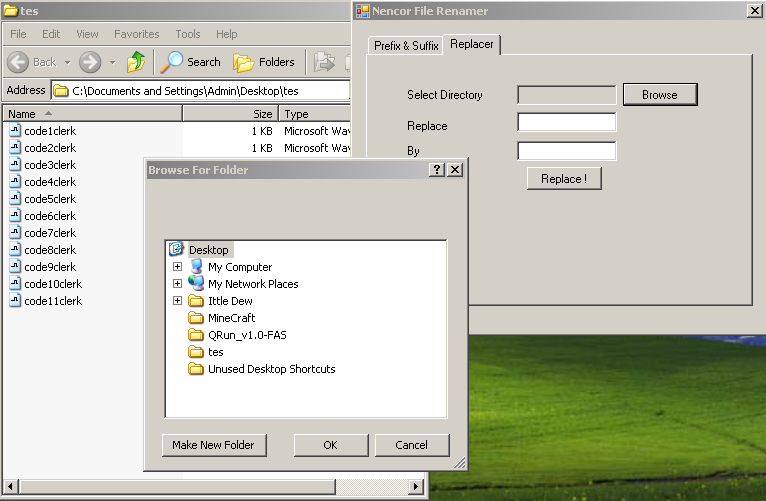766x501 pixels.
Task: Confirm folder selection with OK
Action: pyautogui.click(x=331, y=445)
